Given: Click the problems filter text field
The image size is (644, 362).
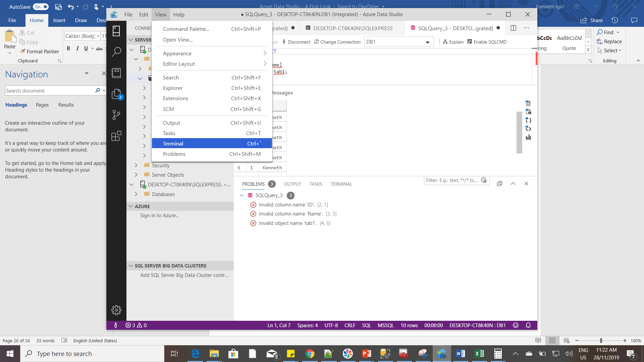Looking at the screenshot, I should pyautogui.click(x=451, y=180).
